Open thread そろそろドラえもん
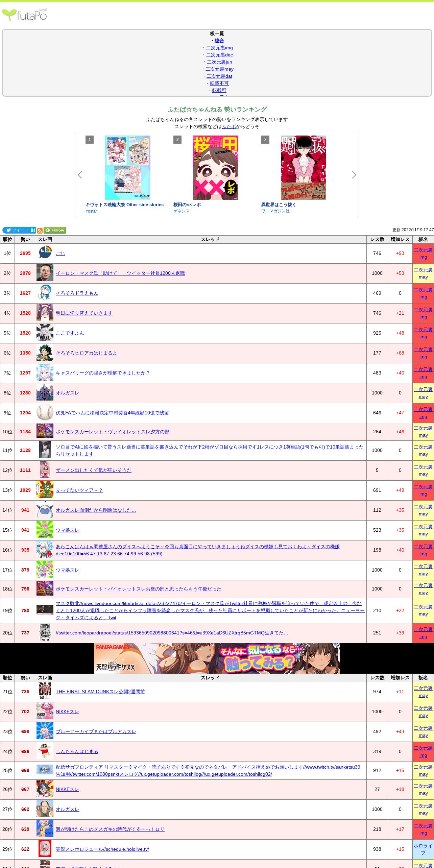The height and width of the screenshot is (868, 434). coord(77,293)
